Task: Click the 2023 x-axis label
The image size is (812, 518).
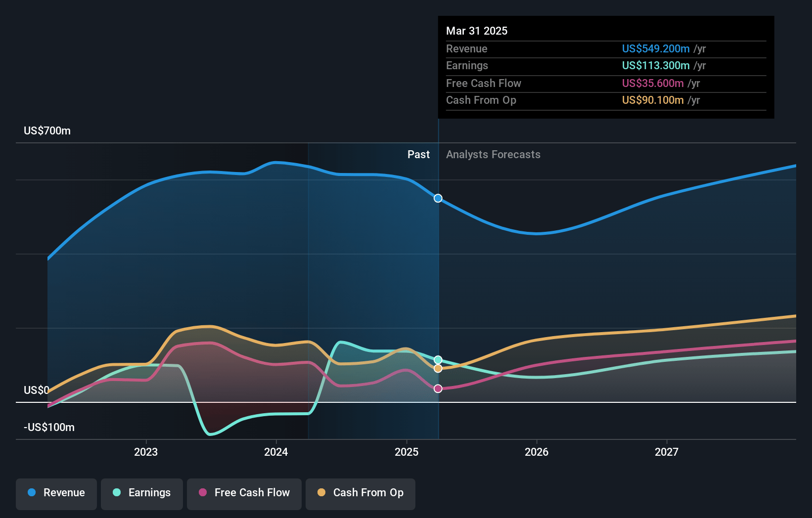Action: [146, 452]
